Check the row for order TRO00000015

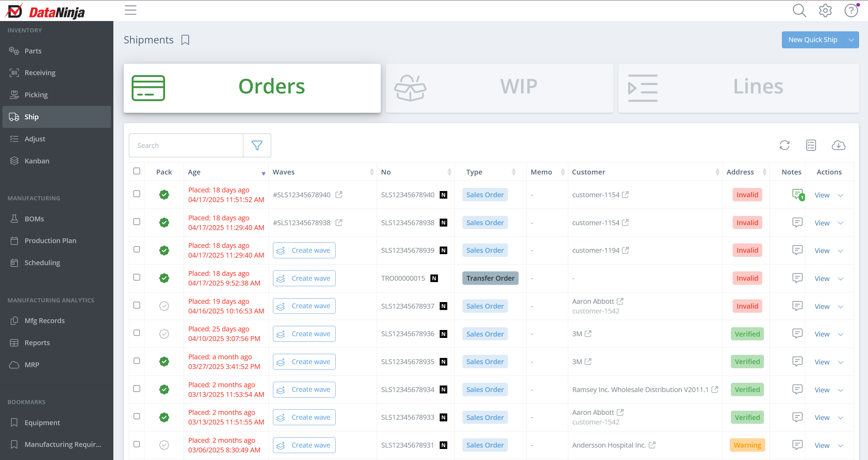coord(137,277)
